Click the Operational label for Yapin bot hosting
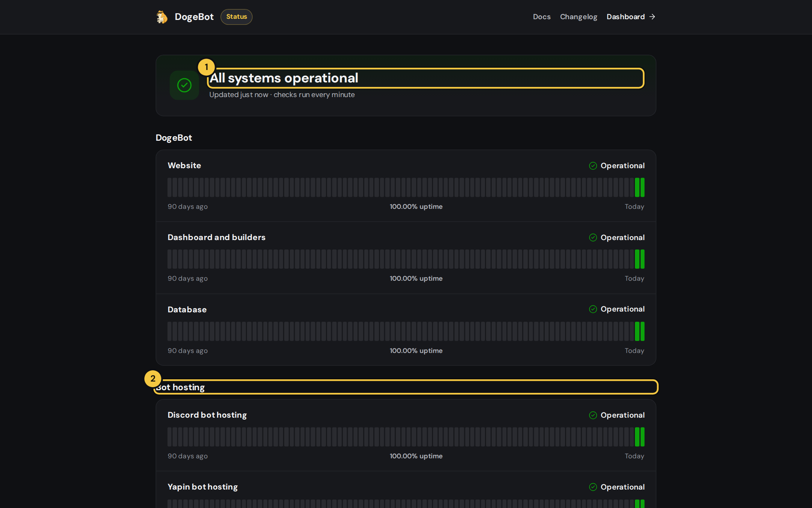Screen dimensions: 812x508 pyautogui.click(x=623, y=487)
